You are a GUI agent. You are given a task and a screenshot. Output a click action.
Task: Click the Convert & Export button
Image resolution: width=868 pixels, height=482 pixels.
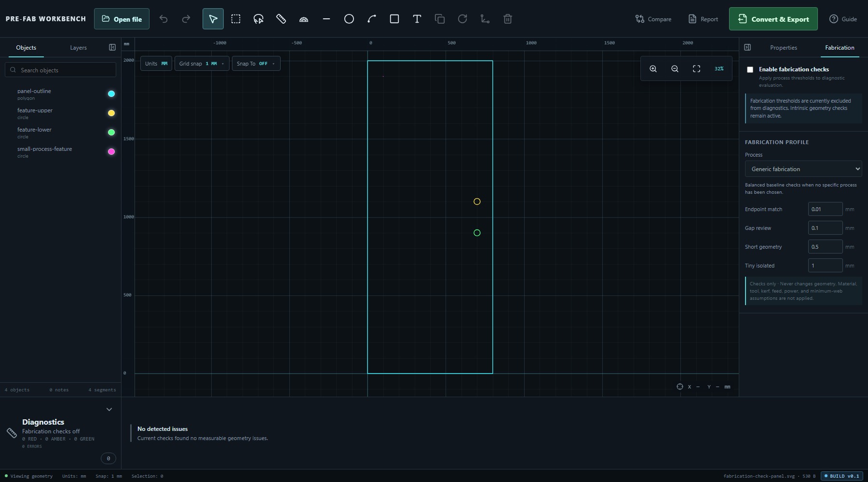click(x=773, y=19)
